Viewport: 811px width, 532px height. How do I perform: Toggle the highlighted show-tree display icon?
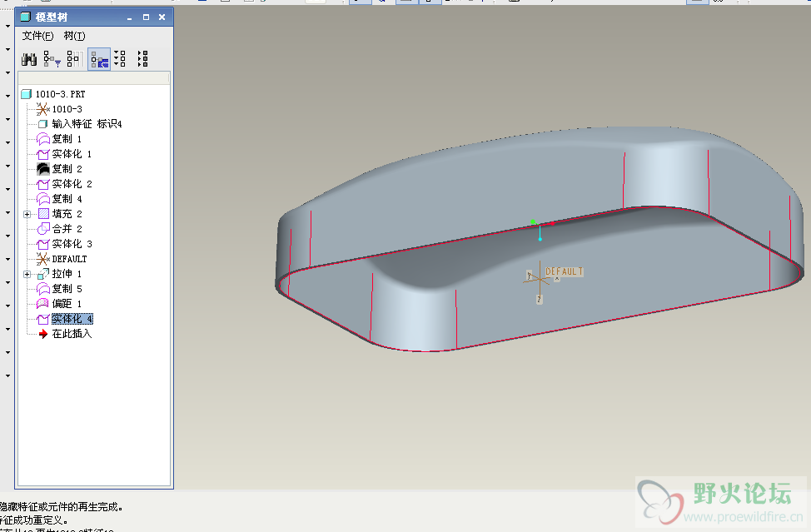[99, 59]
